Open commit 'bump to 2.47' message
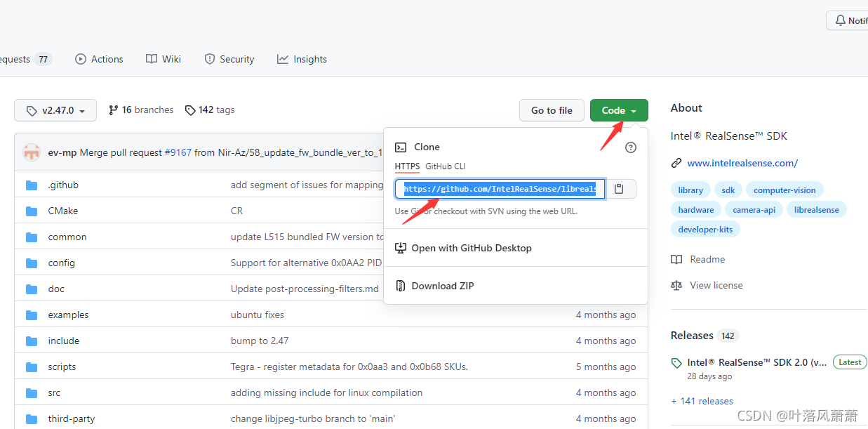This screenshot has width=868, height=429. (x=260, y=341)
